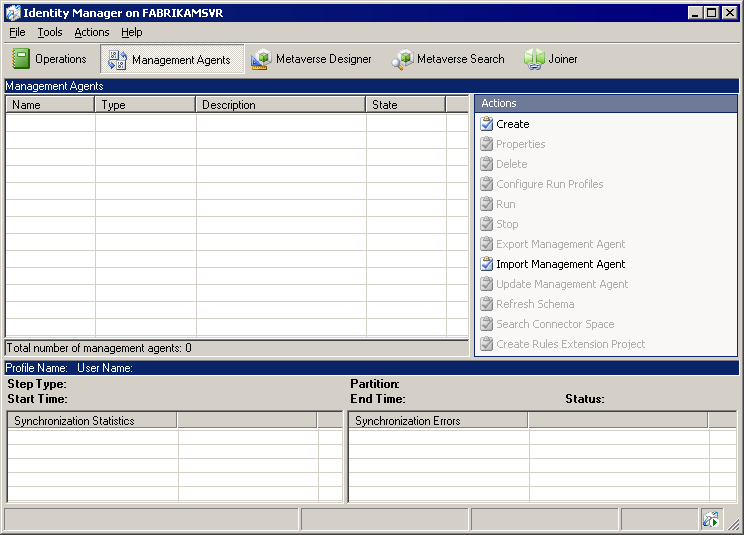Sort by the Name column header
The image size is (744, 535).
50,105
